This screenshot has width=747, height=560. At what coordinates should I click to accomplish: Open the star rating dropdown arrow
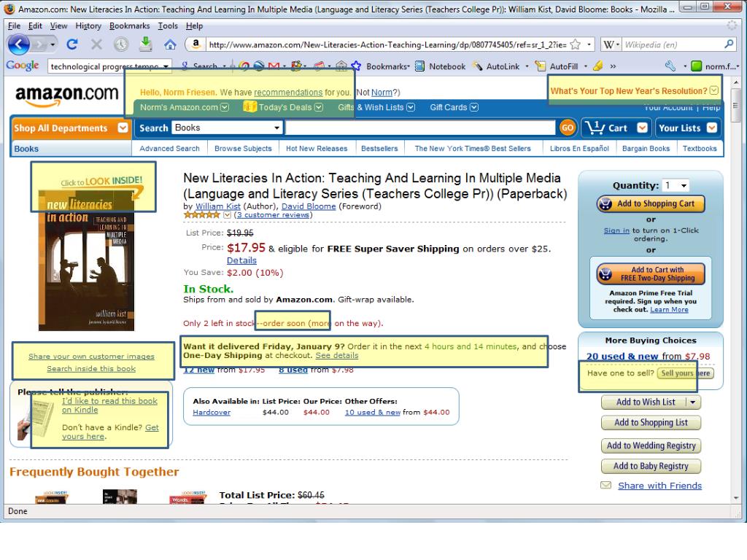click(x=228, y=215)
